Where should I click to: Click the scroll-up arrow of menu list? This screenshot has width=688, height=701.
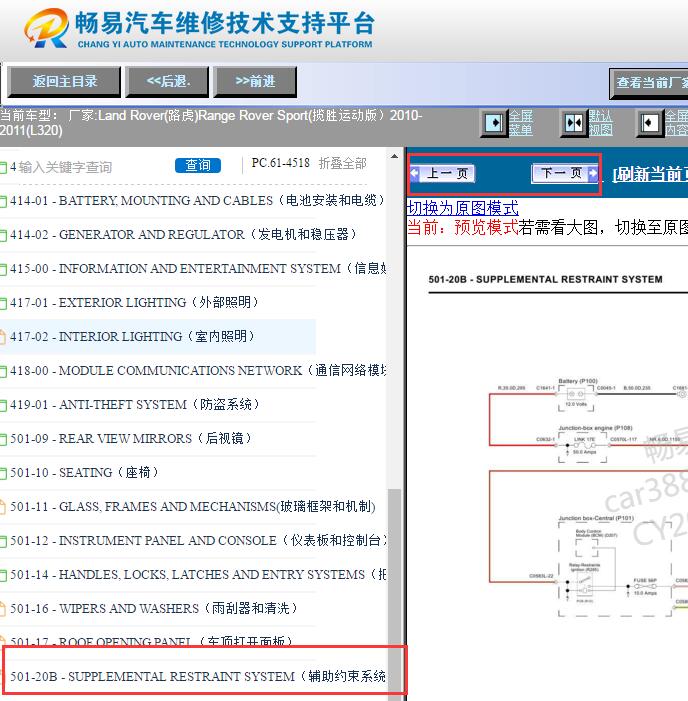pyautogui.click(x=394, y=156)
